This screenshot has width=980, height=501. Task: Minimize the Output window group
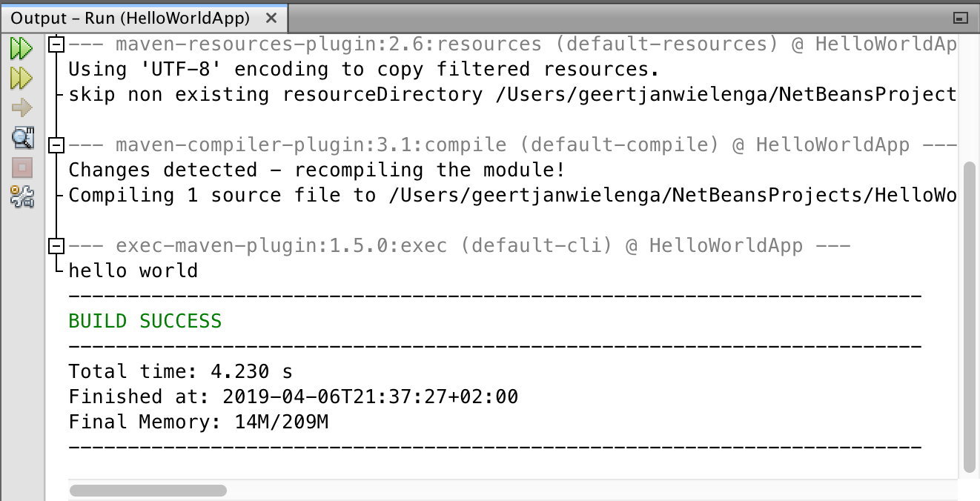pos(961,18)
